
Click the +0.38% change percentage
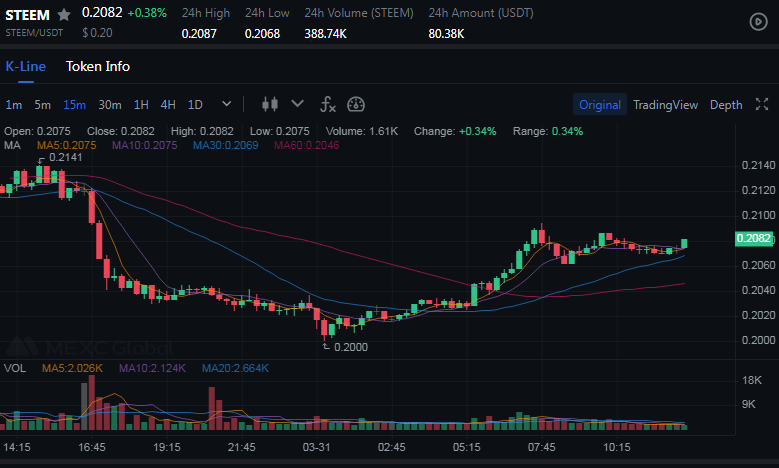[x=147, y=13]
